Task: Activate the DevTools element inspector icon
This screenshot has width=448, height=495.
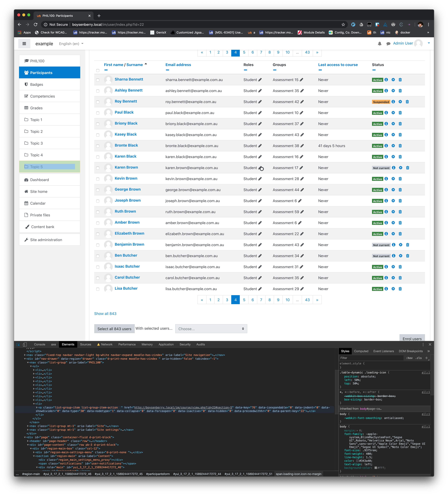Action: pos(18,345)
